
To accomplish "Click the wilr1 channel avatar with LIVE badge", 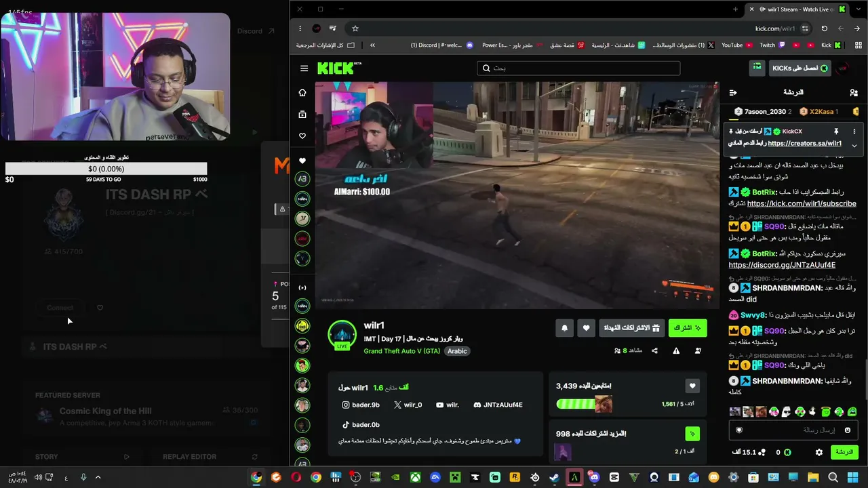I will [x=342, y=335].
